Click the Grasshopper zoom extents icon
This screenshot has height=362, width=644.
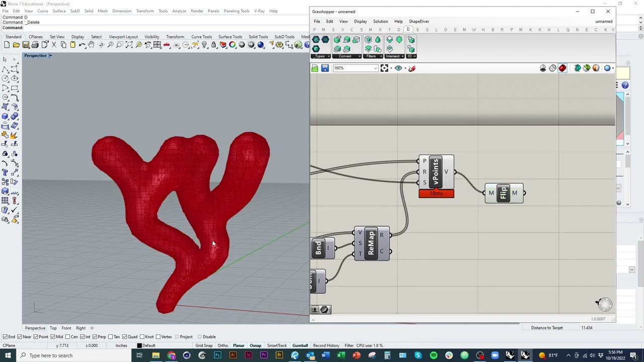(x=384, y=68)
